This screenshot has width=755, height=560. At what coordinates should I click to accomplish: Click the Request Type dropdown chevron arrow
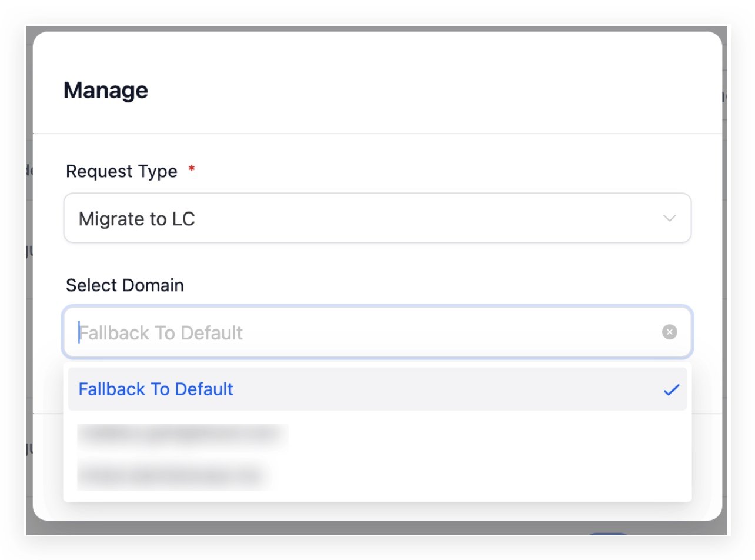tap(669, 218)
